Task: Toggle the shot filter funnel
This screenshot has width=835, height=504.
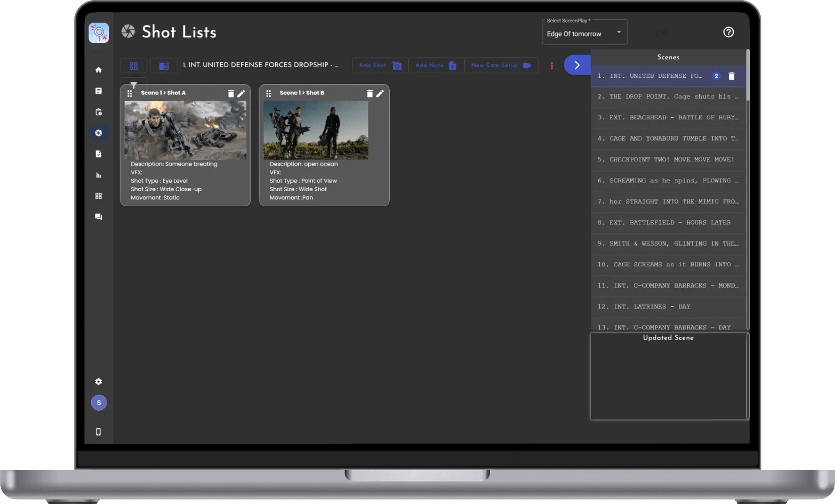Action: tap(134, 85)
